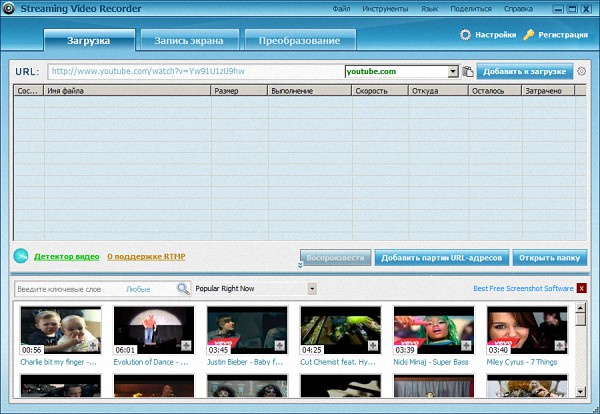
Task: Open the Инструменты menu
Action: click(384, 9)
